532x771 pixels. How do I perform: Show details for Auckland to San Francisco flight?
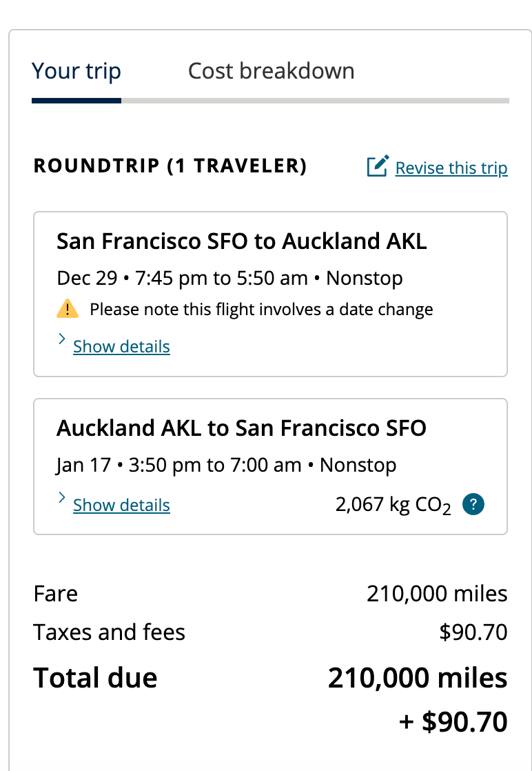(x=121, y=505)
